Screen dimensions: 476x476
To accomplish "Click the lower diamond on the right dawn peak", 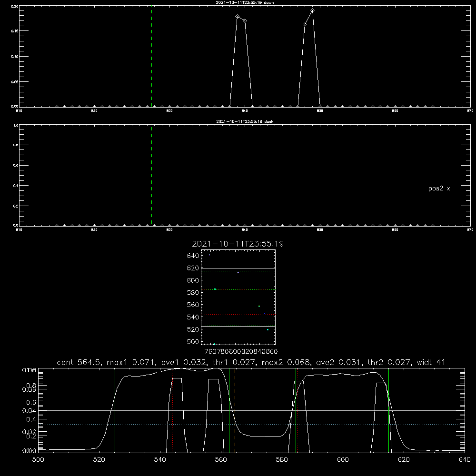I will pyautogui.click(x=305, y=25).
